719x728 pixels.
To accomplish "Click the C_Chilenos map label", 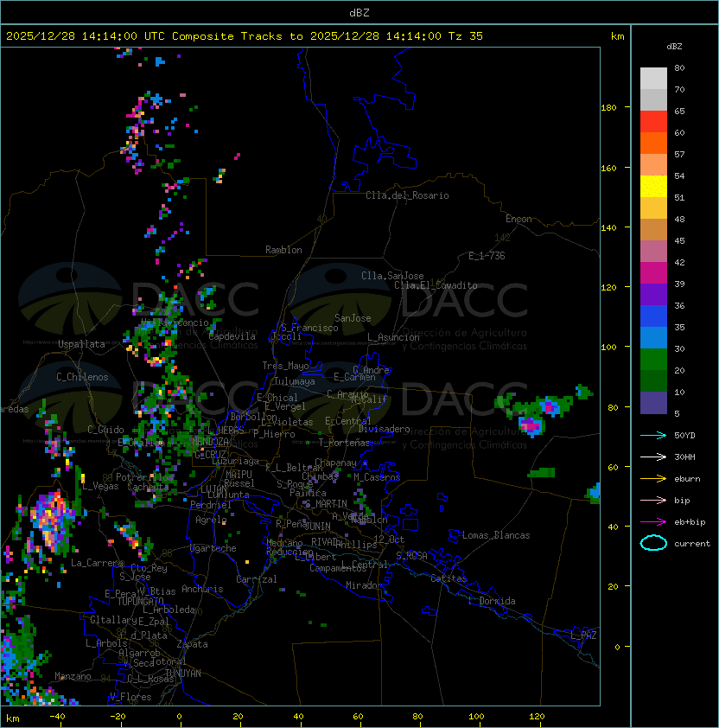I will (82, 377).
